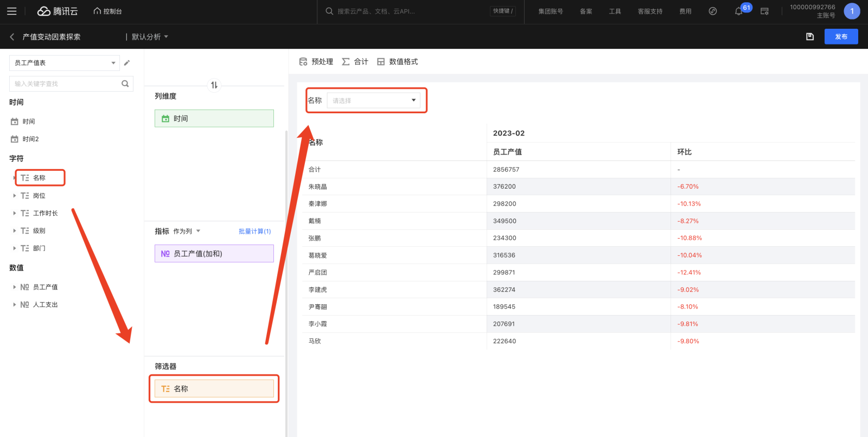Viewport: 868px width, 437px height.
Task: Click the 环比 column header
Action: [685, 152]
